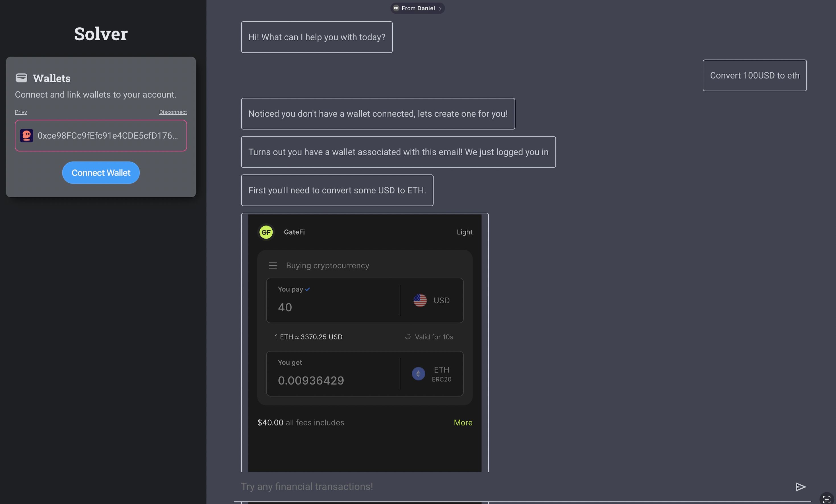Click the 'Convert 100USD to eth' message
836x504 pixels.
pos(755,76)
